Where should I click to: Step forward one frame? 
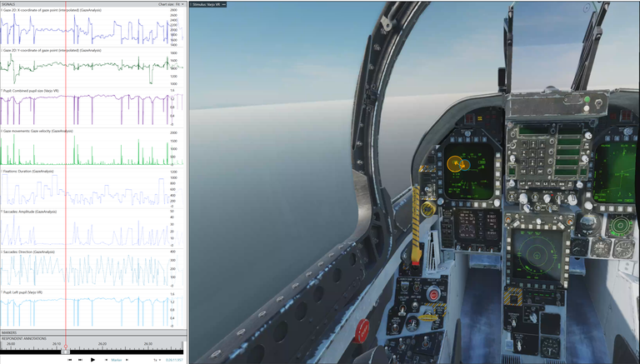(x=80, y=360)
